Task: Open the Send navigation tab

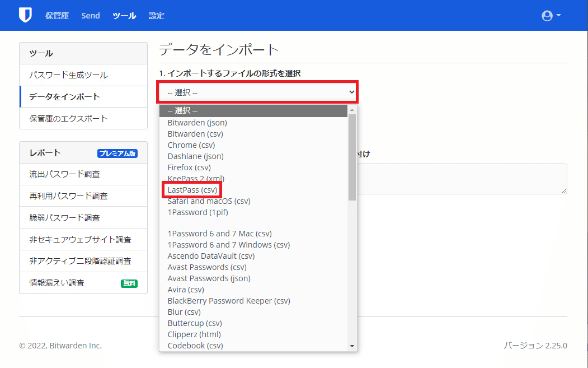Action: (91, 16)
